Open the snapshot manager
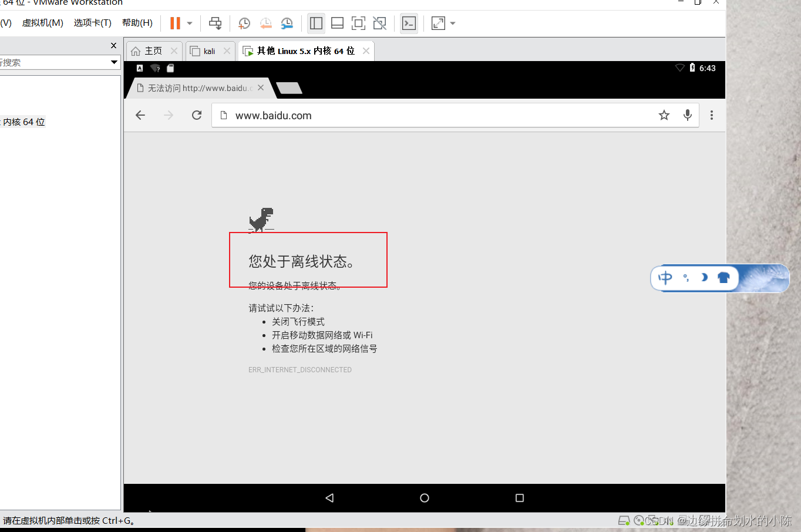This screenshot has height=532, width=801. pos(287,23)
